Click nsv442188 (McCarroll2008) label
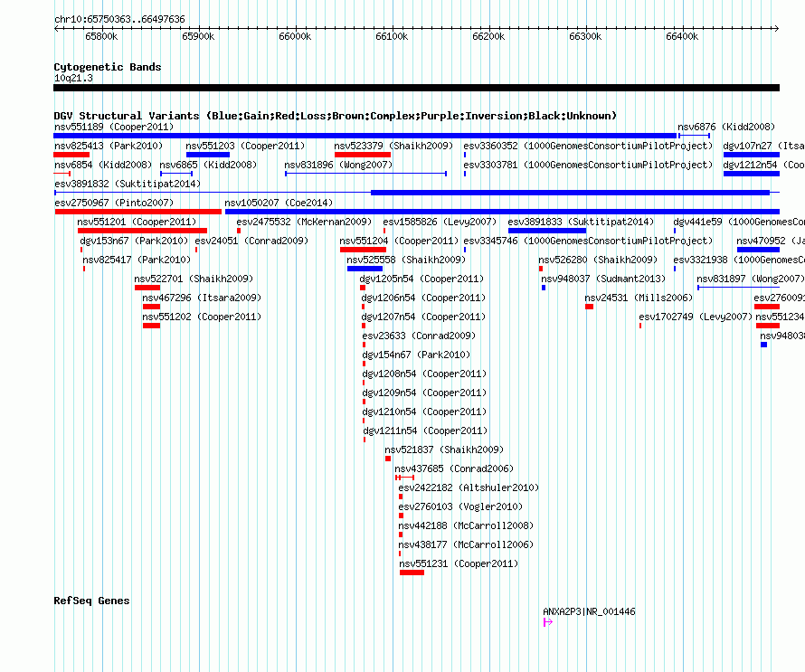805x672 pixels. point(466,525)
